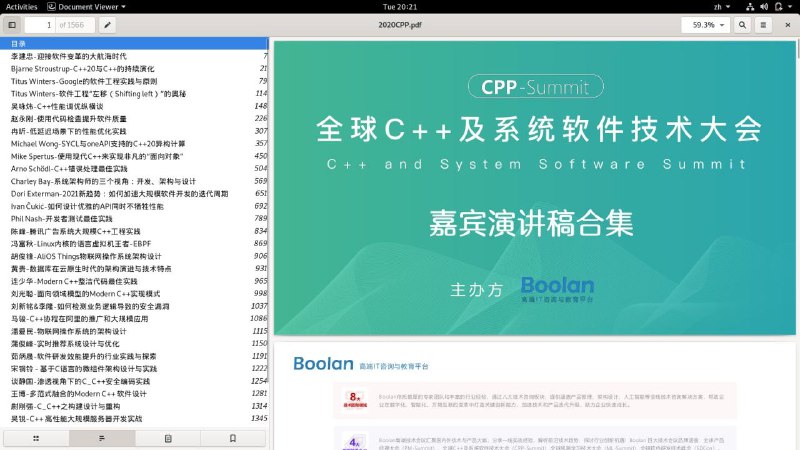Toggle the side pane button

pos(12,24)
